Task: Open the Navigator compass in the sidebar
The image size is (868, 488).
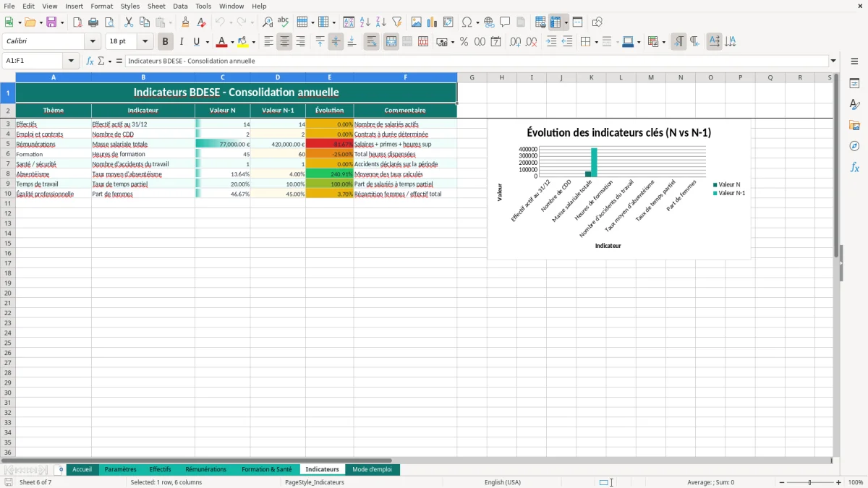Action: 854,146
